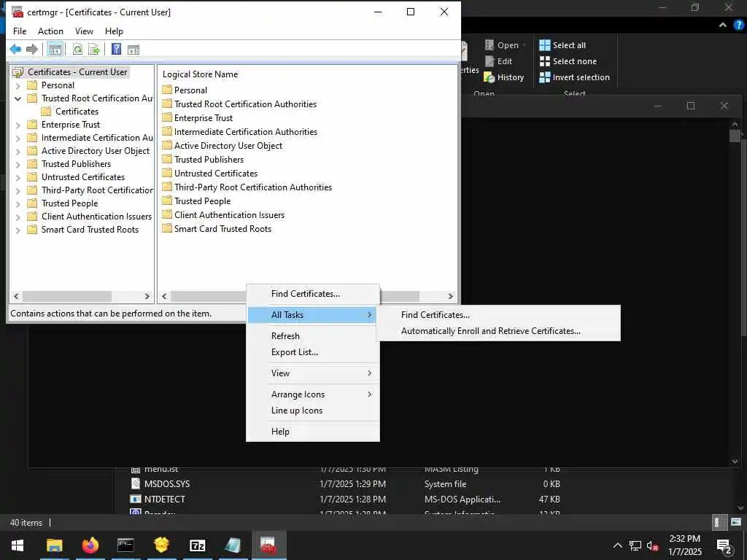Select All Tasks in the context menu

pyautogui.click(x=313, y=315)
